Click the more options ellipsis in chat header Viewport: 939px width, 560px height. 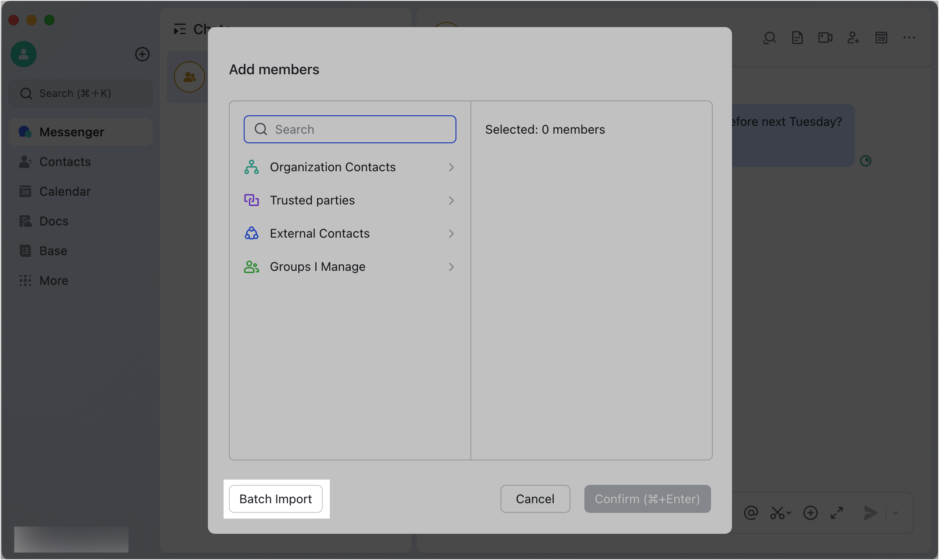(x=909, y=38)
